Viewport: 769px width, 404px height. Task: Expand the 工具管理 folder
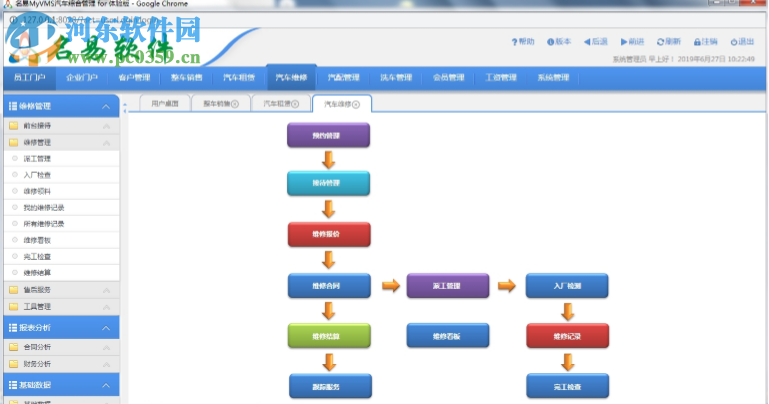(x=61, y=307)
